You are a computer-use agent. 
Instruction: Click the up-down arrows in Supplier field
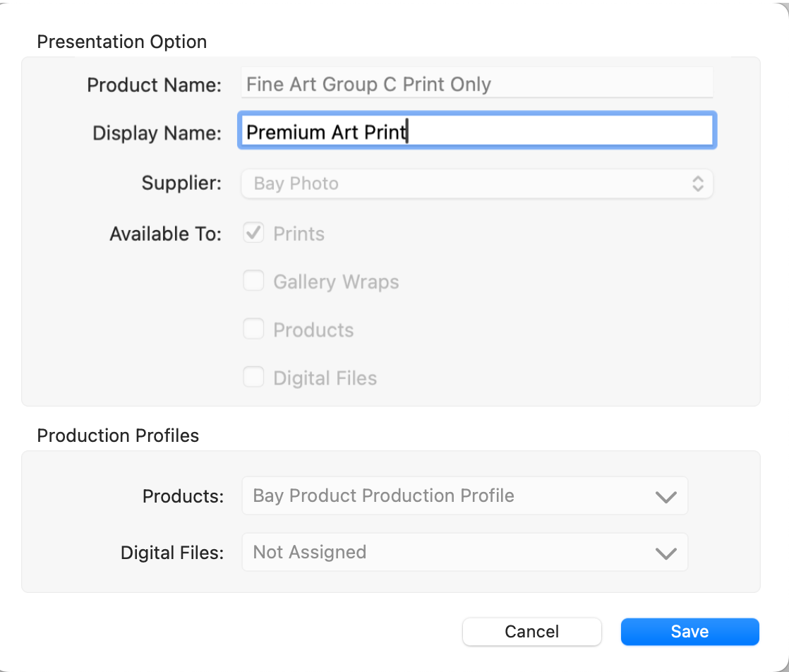pos(697,184)
